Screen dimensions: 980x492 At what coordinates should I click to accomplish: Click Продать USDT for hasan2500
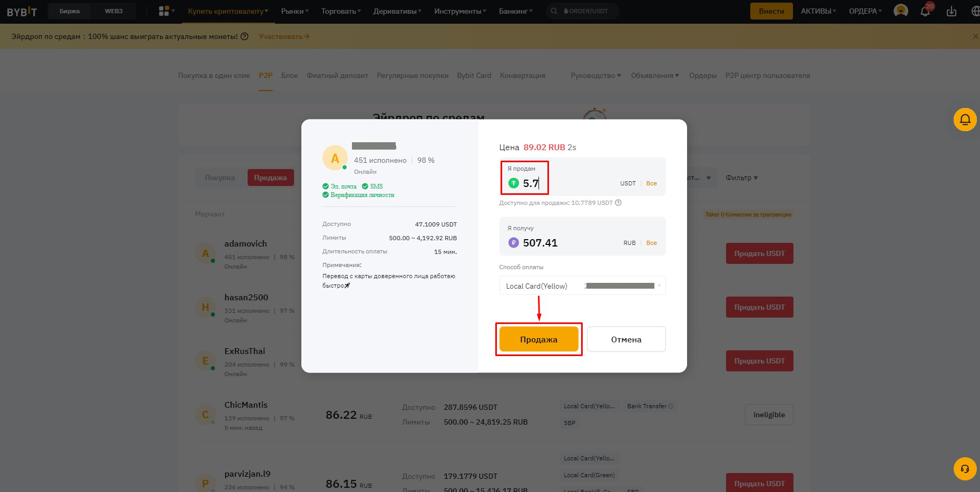759,307
